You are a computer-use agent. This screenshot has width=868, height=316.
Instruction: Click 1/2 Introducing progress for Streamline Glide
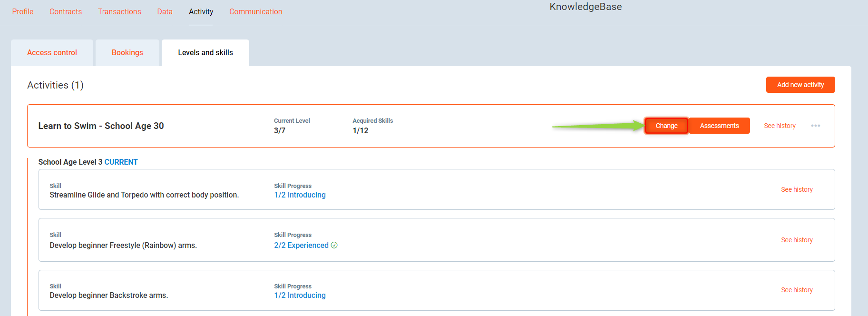pyautogui.click(x=300, y=195)
